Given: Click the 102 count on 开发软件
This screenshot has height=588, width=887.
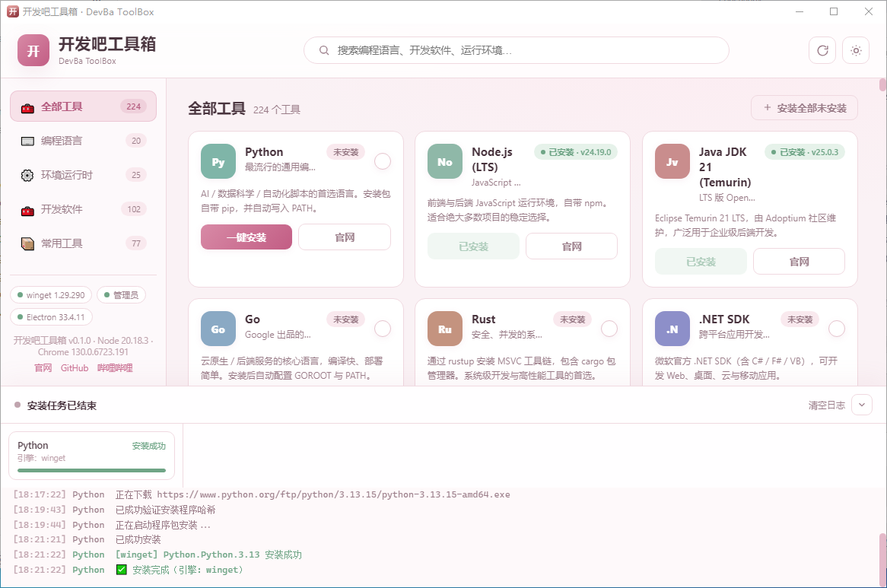Looking at the screenshot, I should tap(134, 209).
